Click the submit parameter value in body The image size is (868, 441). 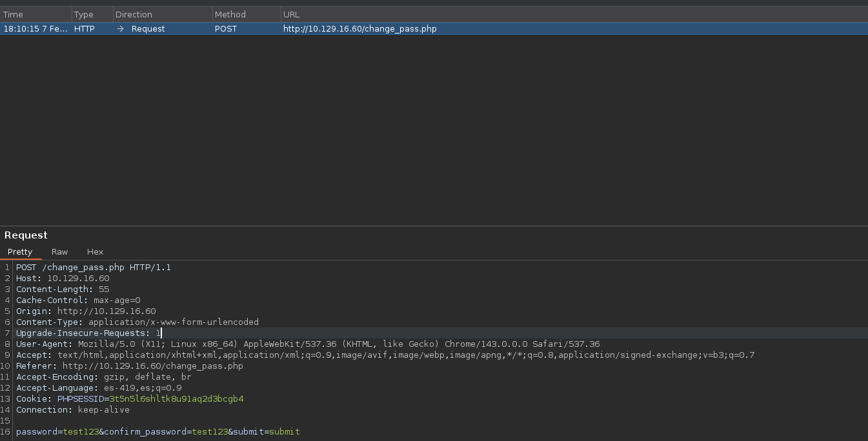point(285,431)
